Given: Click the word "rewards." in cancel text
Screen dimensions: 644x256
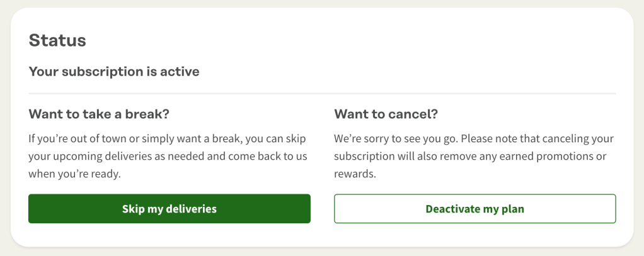Looking at the screenshot, I should [x=355, y=174].
